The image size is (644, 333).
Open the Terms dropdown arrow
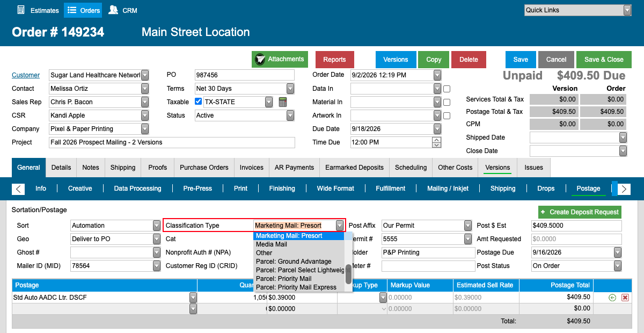(290, 89)
